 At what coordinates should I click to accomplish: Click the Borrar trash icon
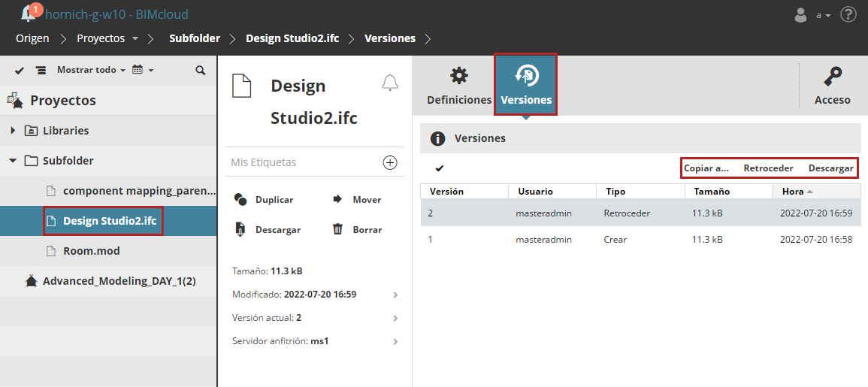pos(338,229)
